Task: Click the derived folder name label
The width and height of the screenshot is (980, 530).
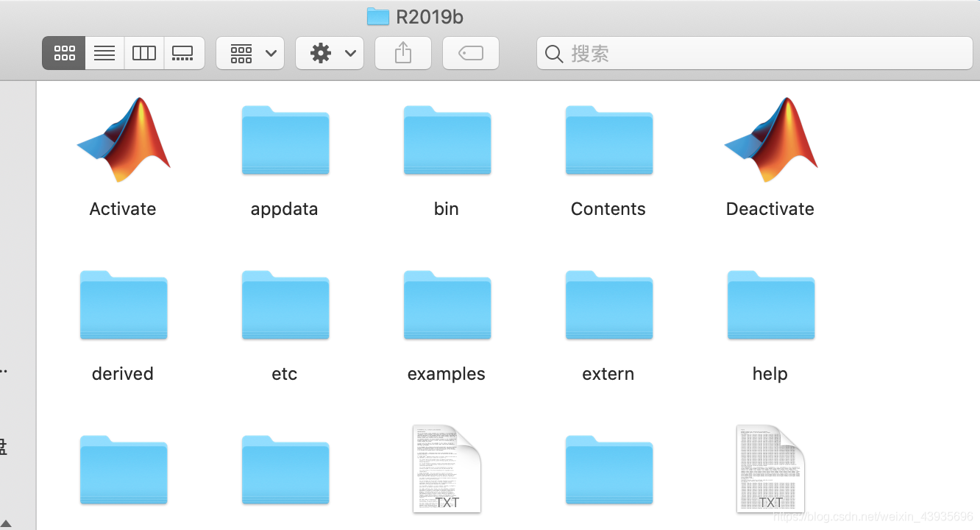Action: pyautogui.click(x=123, y=374)
